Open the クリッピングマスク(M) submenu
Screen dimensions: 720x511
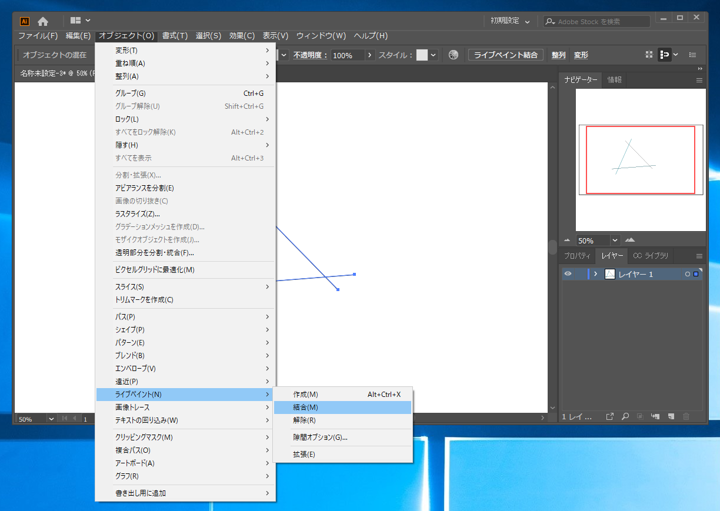186,437
